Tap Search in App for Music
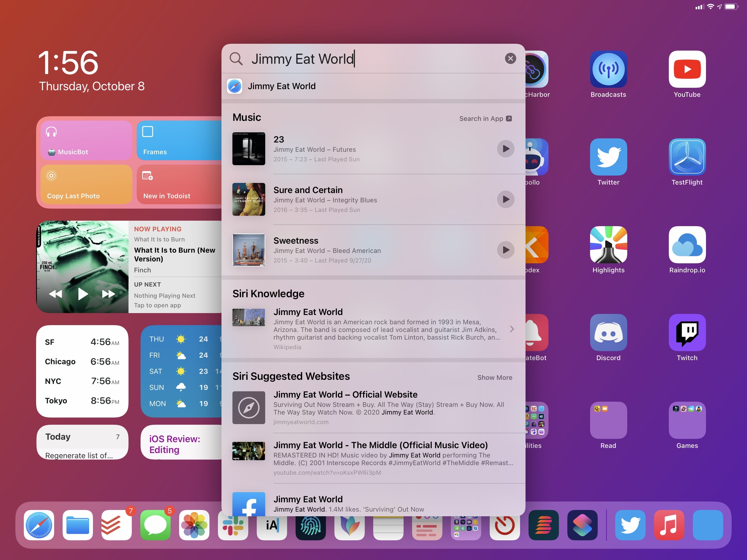The image size is (747, 560). [x=485, y=119]
